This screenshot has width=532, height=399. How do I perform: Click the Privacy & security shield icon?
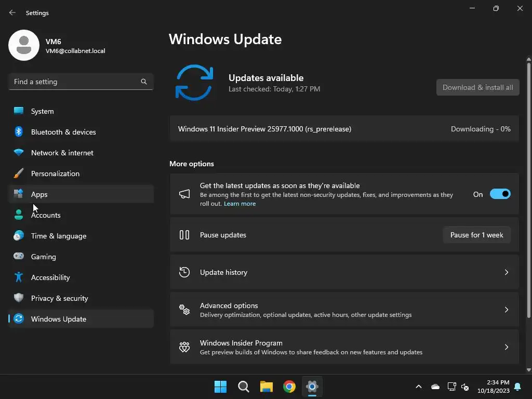19,298
